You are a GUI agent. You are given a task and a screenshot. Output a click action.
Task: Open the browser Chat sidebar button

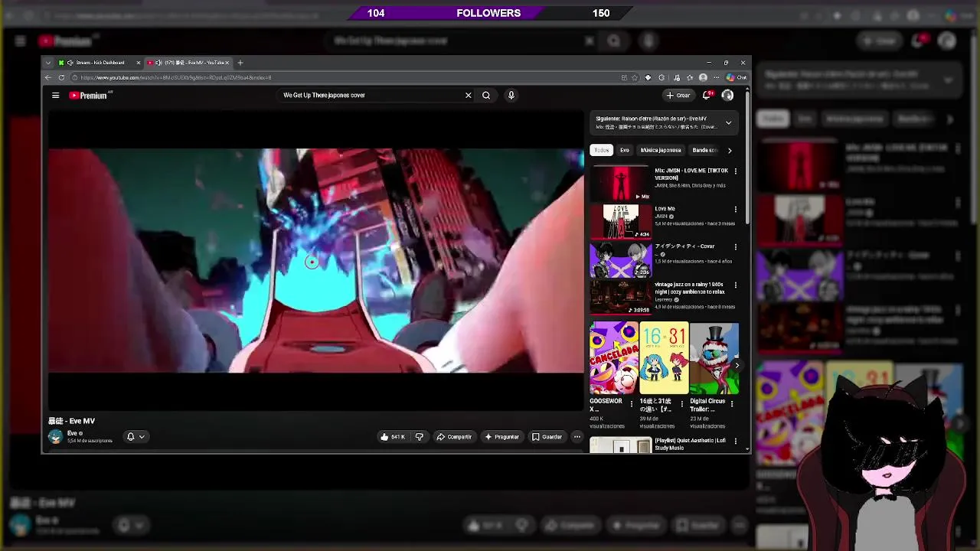tap(737, 77)
